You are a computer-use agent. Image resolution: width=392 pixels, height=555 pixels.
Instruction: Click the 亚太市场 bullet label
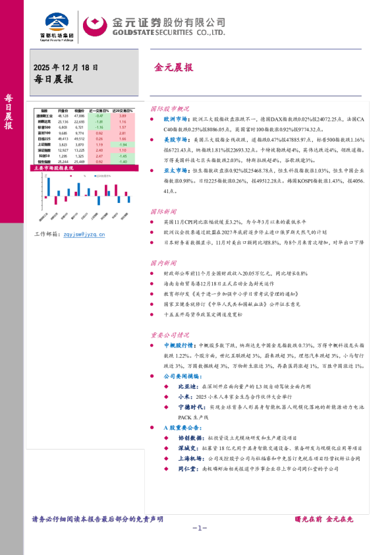pos(175,171)
